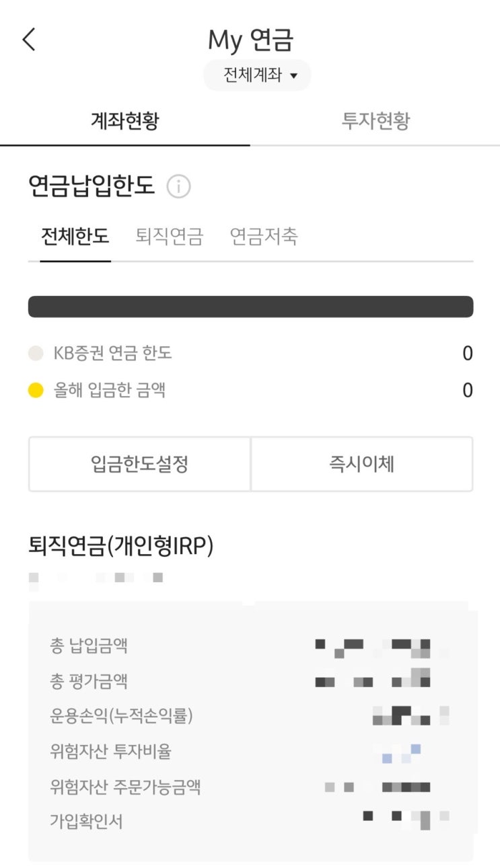This screenshot has width=500, height=868.
Task: Select the 퇴직연금 sub-tab
Action: click(x=169, y=237)
